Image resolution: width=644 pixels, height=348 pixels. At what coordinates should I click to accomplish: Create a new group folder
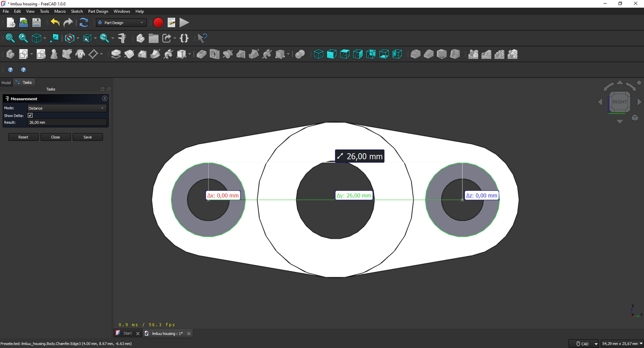154,38
